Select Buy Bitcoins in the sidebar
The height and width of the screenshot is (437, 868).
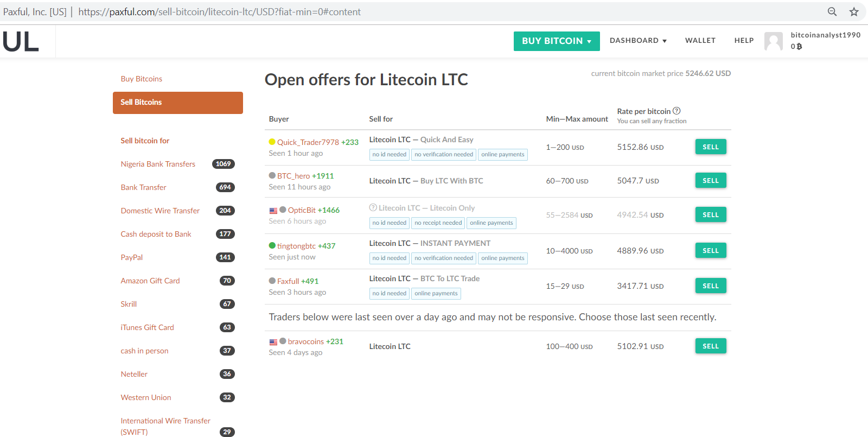142,79
